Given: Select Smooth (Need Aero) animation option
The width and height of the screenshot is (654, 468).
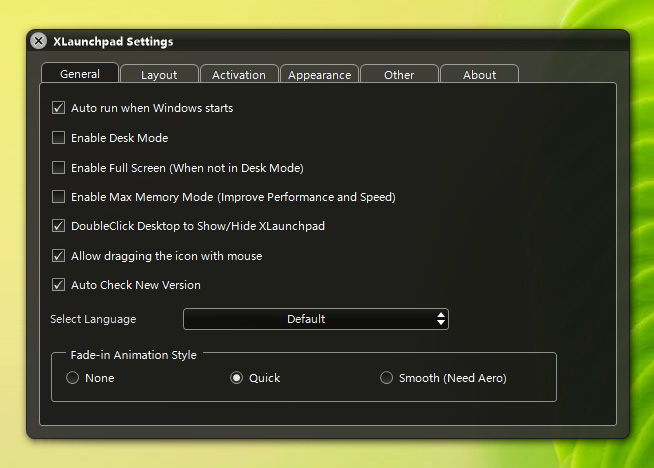Looking at the screenshot, I should coord(387,378).
